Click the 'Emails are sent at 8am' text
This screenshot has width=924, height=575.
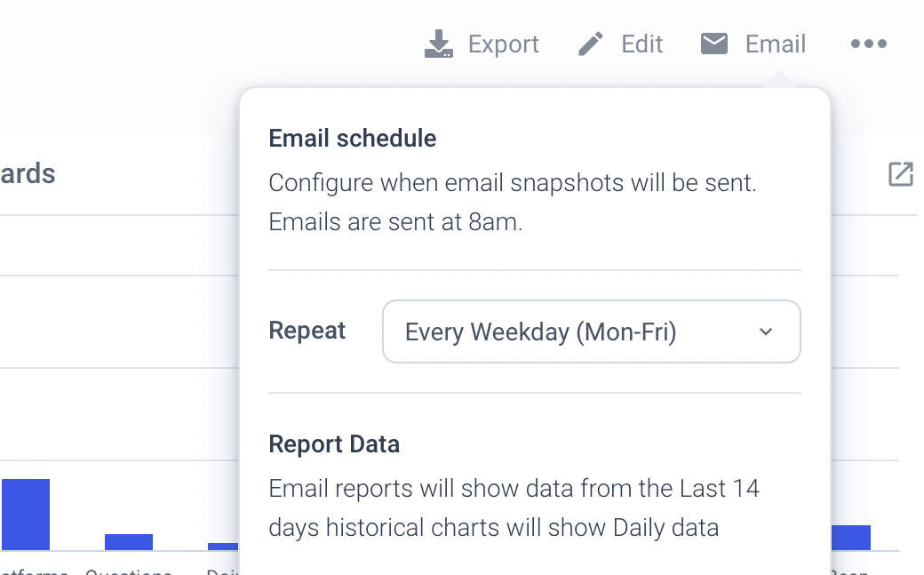click(x=395, y=222)
